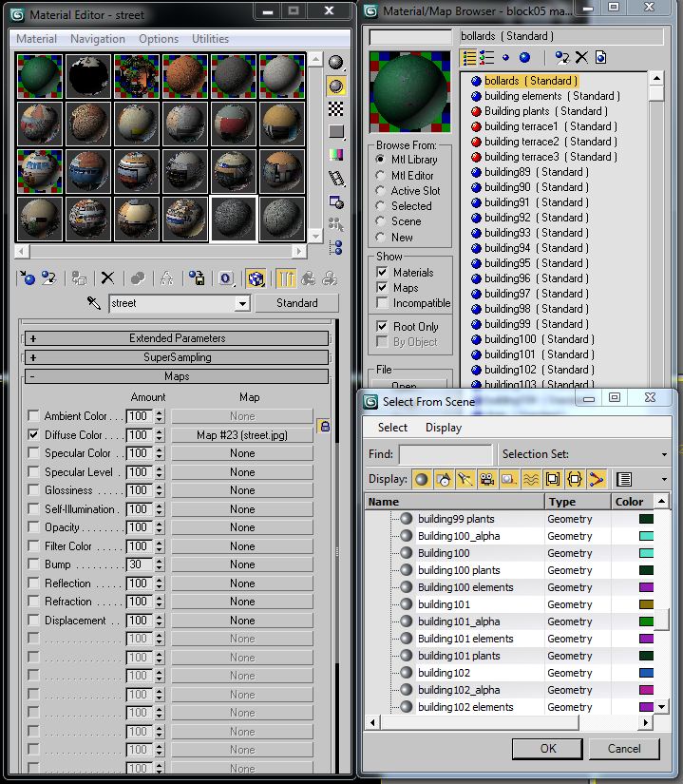
Task: Click the Get Material icon
Action: (x=27, y=278)
